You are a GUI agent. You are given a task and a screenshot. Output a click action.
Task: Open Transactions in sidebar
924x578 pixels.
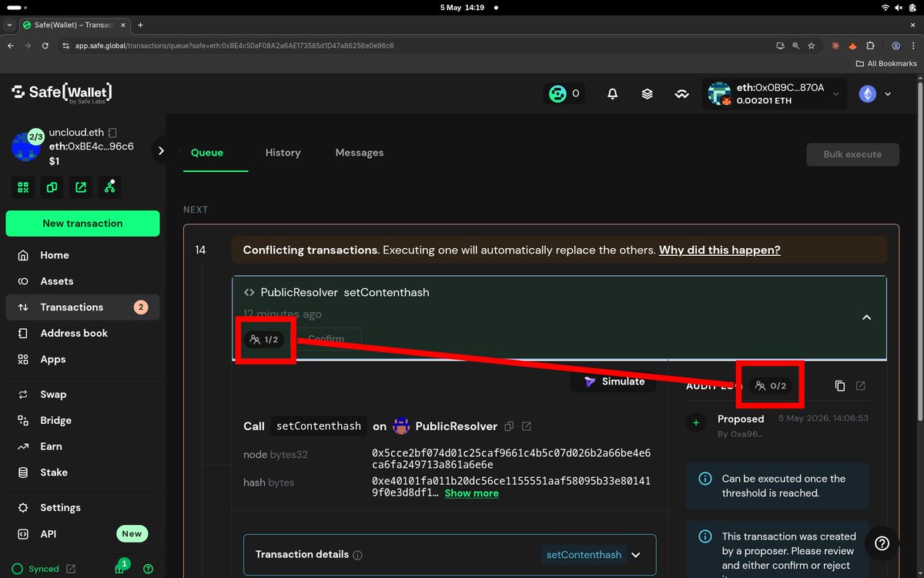[x=82, y=307]
